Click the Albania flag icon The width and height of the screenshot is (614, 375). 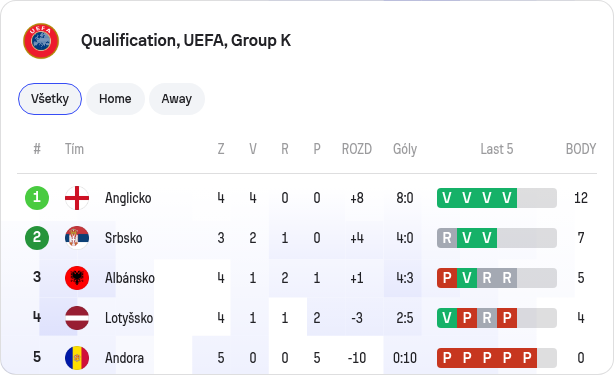click(77, 278)
